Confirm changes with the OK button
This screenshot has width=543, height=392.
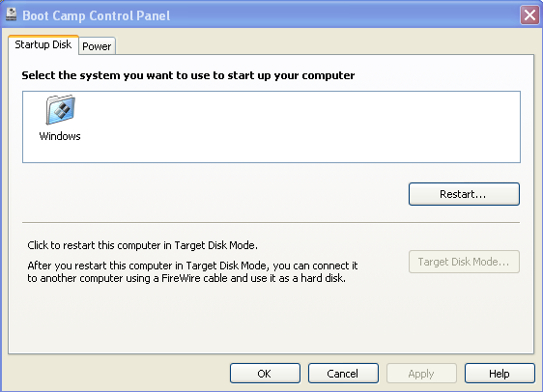click(x=265, y=374)
